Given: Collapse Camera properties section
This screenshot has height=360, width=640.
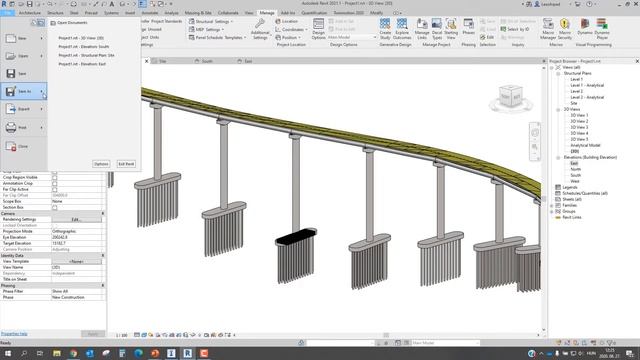Looking at the screenshot, I should (102, 213).
